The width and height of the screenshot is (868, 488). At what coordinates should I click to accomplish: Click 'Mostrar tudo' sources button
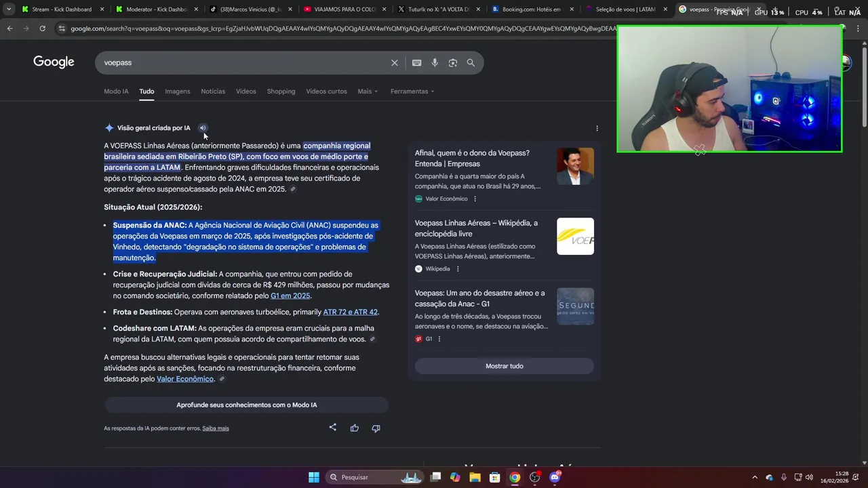click(x=505, y=366)
